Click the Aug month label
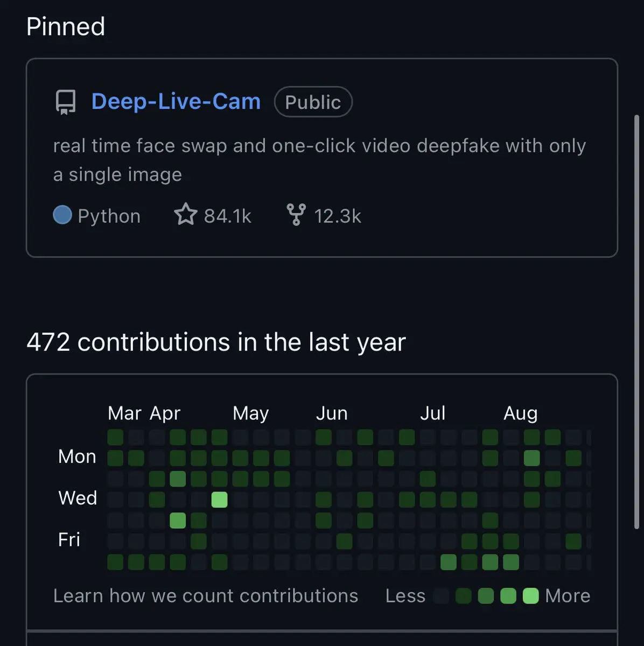This screenshot has width=644, height=646. (x=520, y=413)
